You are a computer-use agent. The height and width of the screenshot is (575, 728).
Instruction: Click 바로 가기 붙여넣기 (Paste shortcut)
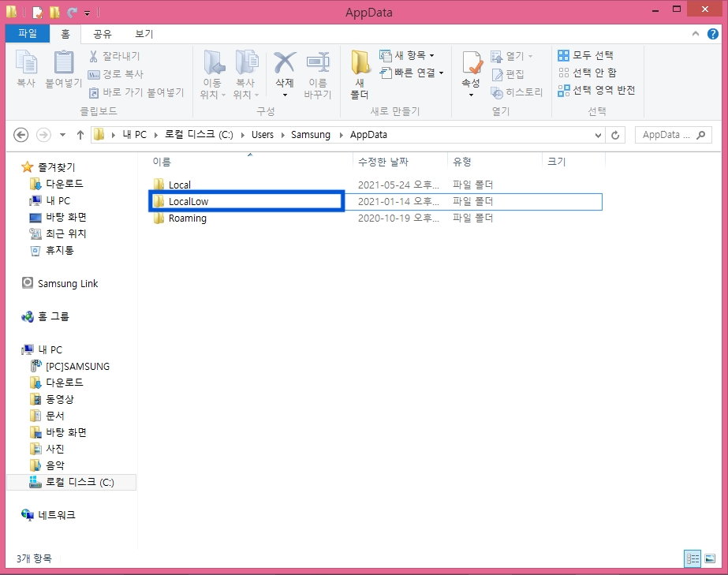click(x=136, y=92)
